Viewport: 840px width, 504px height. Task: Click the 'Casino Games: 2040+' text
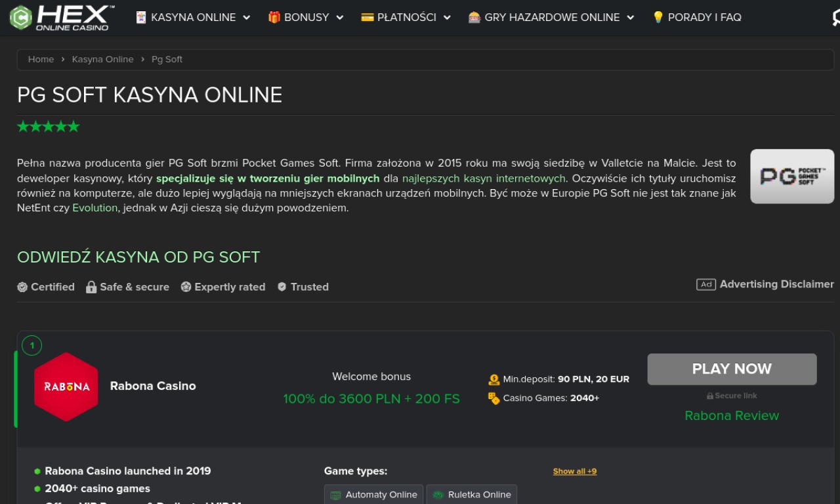tap(551, 398)
